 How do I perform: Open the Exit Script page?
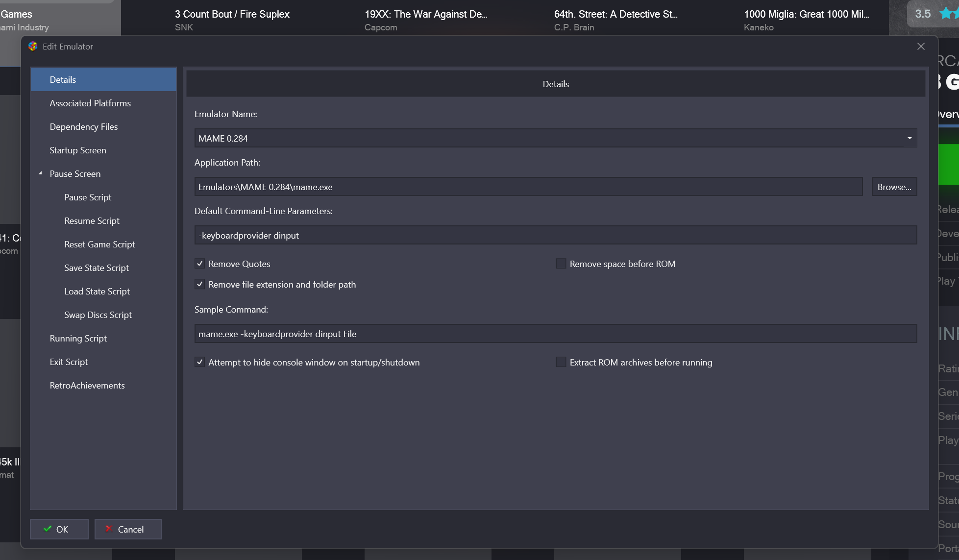click(69, 362)
